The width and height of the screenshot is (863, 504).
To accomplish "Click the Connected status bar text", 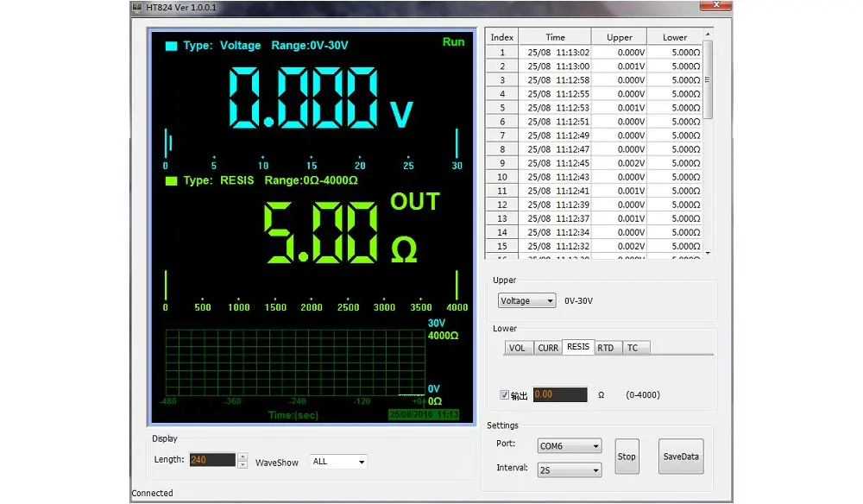I will (x=152, y=493).
